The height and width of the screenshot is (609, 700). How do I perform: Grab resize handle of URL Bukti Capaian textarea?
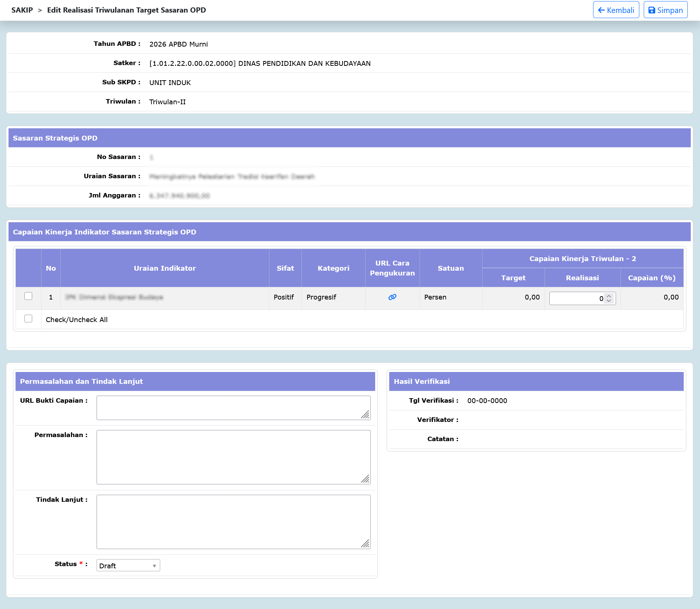point(366,415)
